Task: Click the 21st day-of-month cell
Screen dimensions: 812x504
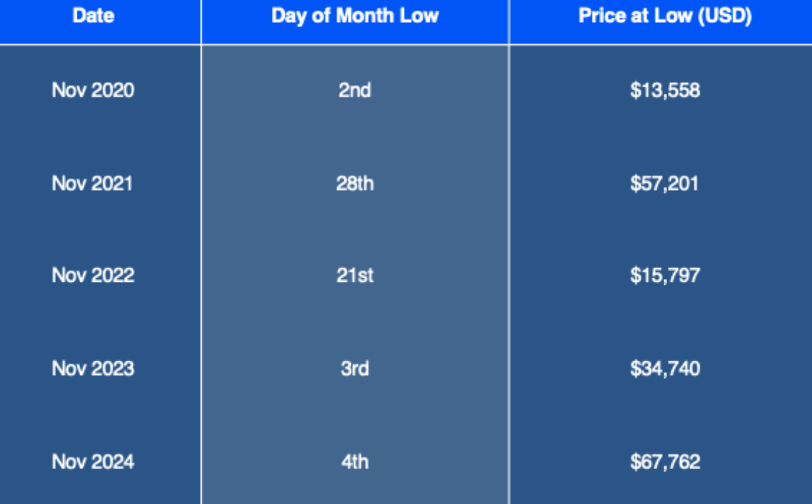Action: click(x=354, y=275)
